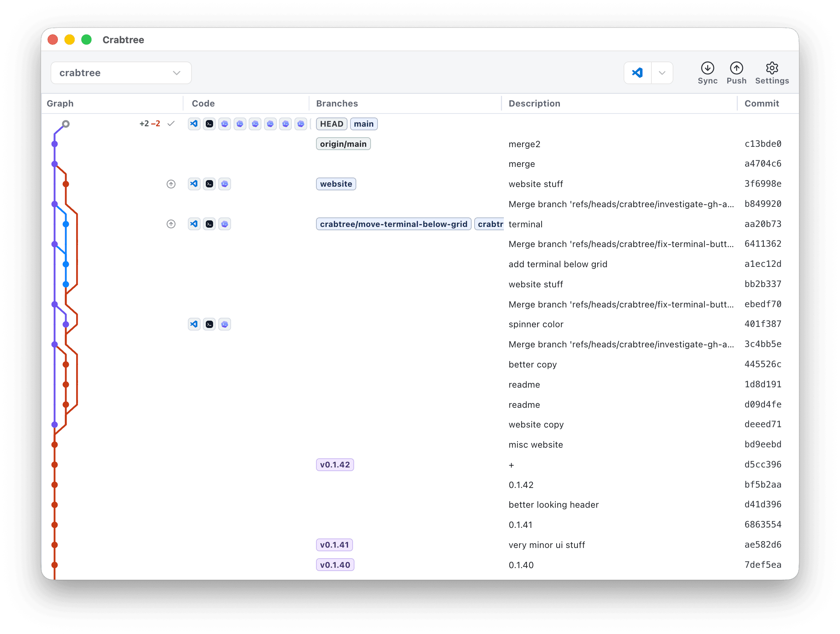
Task: Select the v0.1.40 version tag
Action: tap(335, 565)
